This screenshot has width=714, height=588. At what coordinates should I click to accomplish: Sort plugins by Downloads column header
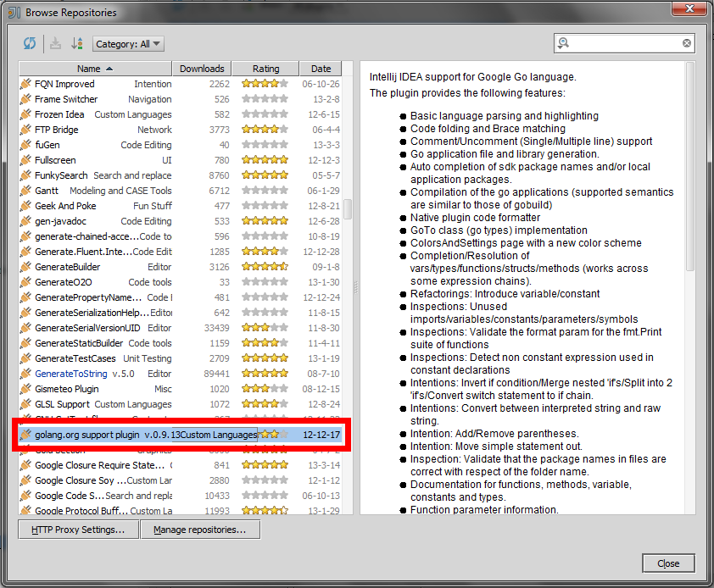point(202,69)
